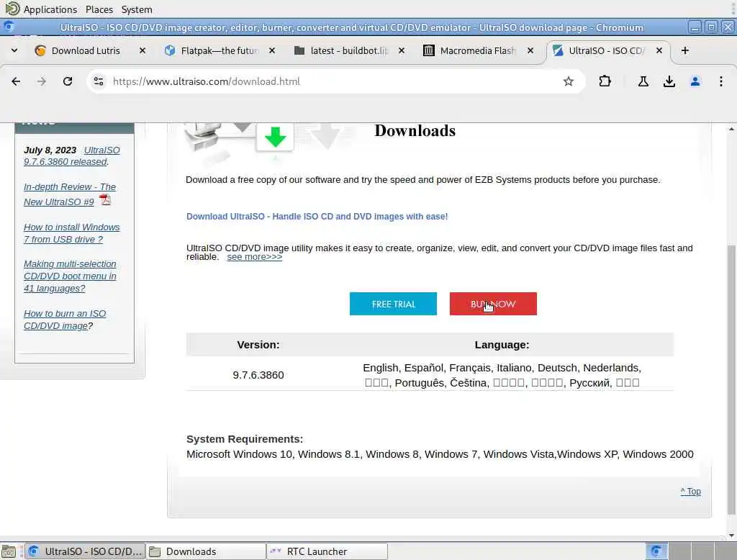The height and width of the screenshot is (560, 737).
Task: Open a new tab with plus button
Action: pyautogui.click(x=685, y=50)
